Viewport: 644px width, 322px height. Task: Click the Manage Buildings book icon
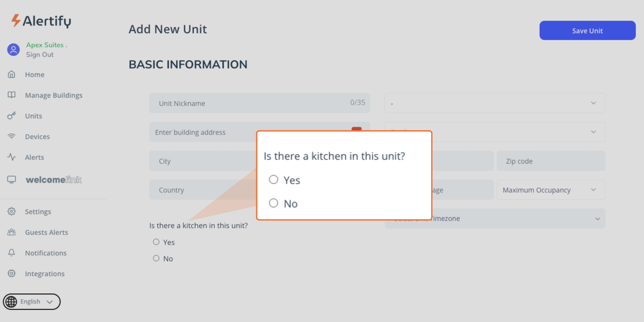pyautogui.click(x=11, y=95)
